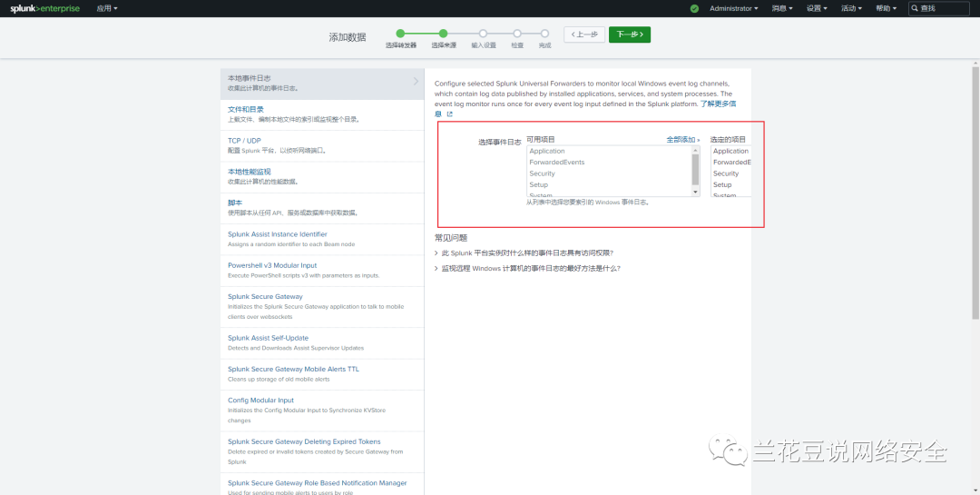Click the available items list scrollbar thumb
Screen dimensions: 980x495
tap(696, 169)
